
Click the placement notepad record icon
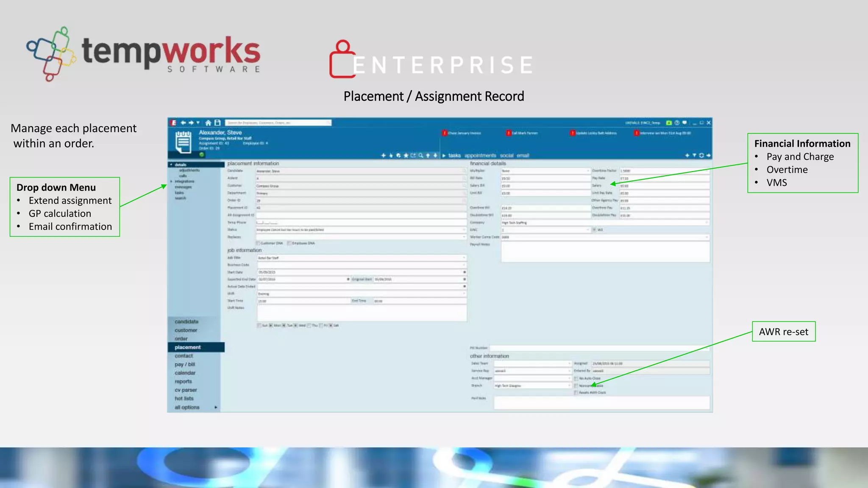[x=183, y=142]
